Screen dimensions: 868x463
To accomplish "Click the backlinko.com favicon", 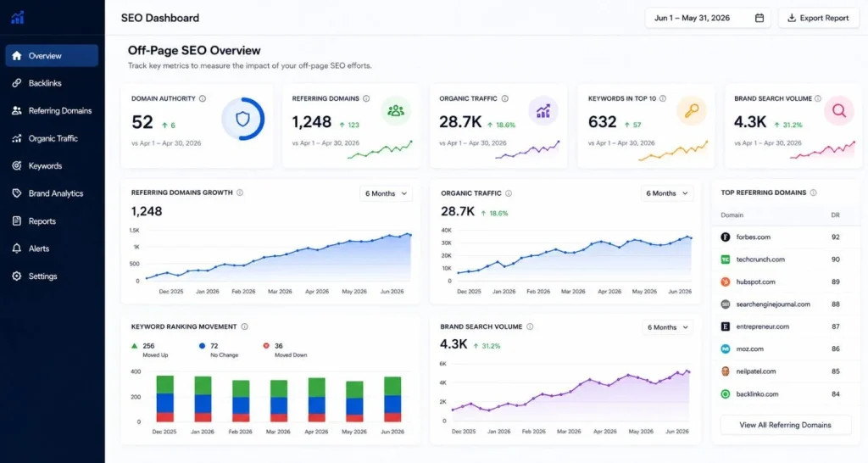I will pos(726,394).
